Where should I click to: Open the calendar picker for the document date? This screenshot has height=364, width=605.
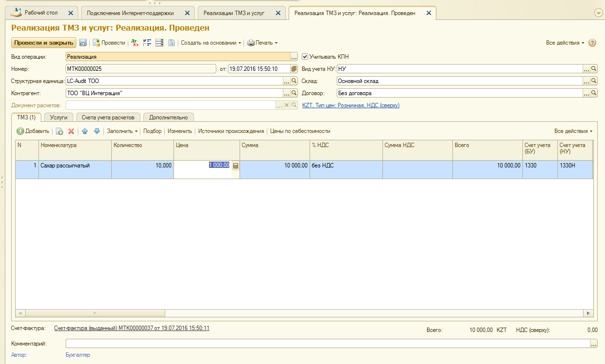point(294,69)
